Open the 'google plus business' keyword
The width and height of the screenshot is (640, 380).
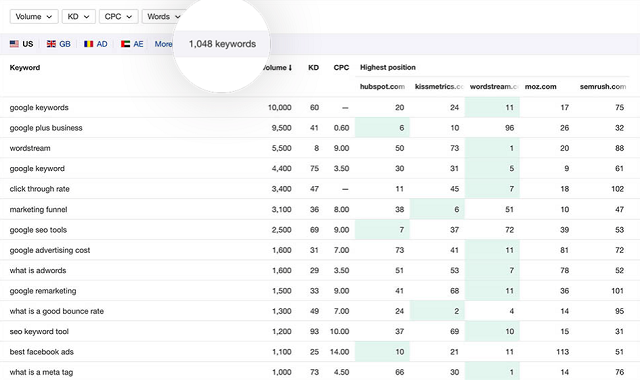click(46, 128)
